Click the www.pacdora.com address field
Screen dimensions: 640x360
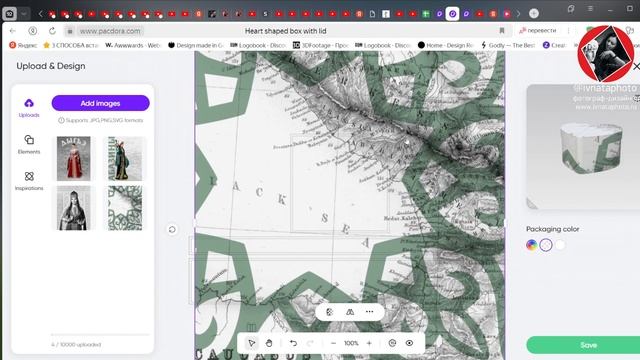click(110, 31)
